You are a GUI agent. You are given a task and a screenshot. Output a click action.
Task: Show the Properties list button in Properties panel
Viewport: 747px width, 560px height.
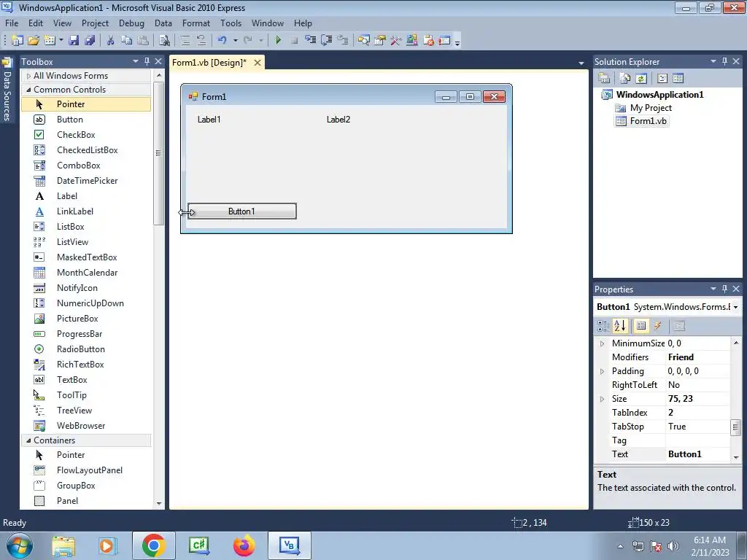[x=641, y=326]
